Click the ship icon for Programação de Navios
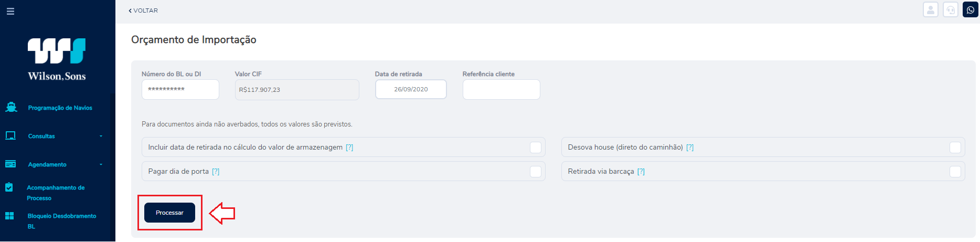 tap(11, 107)
